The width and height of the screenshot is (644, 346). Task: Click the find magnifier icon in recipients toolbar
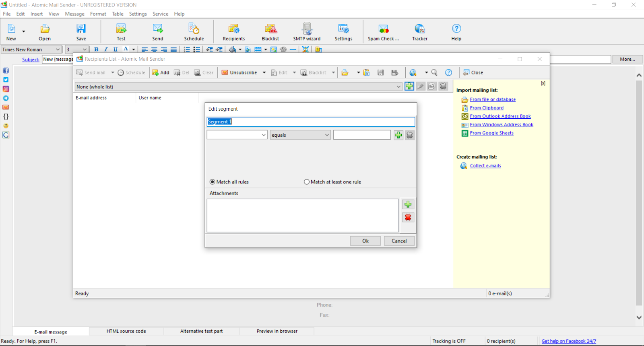434,72
